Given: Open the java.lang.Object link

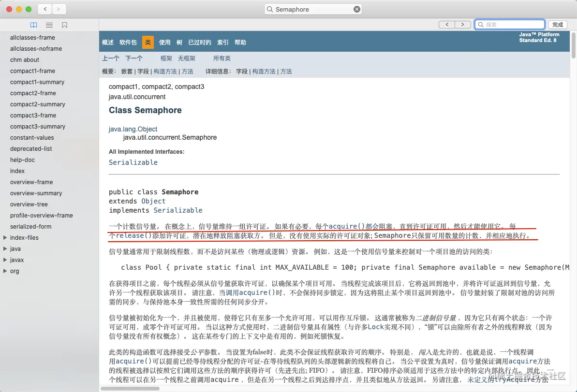Looking at the screenshot, I should 133,129.
